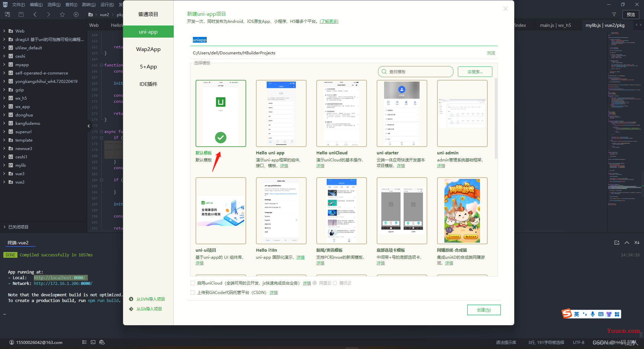This screenshot has height=349, width=644.
Task: Click the filter funnel icon at top right
Action: 614,14
